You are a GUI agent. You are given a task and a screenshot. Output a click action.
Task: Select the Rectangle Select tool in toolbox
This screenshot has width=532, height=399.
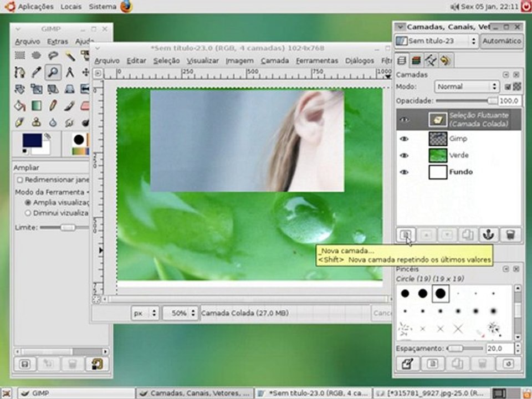click(20, 55)
